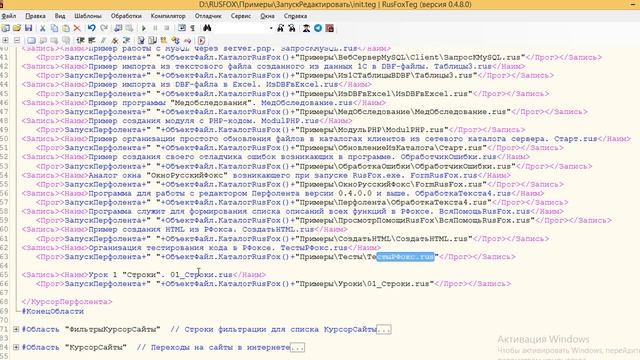
Task: Open the Файл menu
Action: (x=9, y=16)
